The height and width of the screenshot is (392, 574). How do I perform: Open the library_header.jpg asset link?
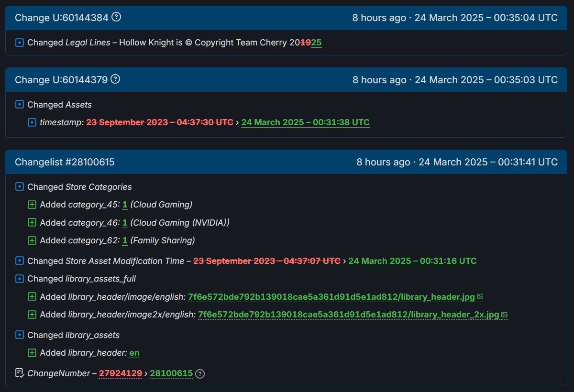(x=331, y=297)
